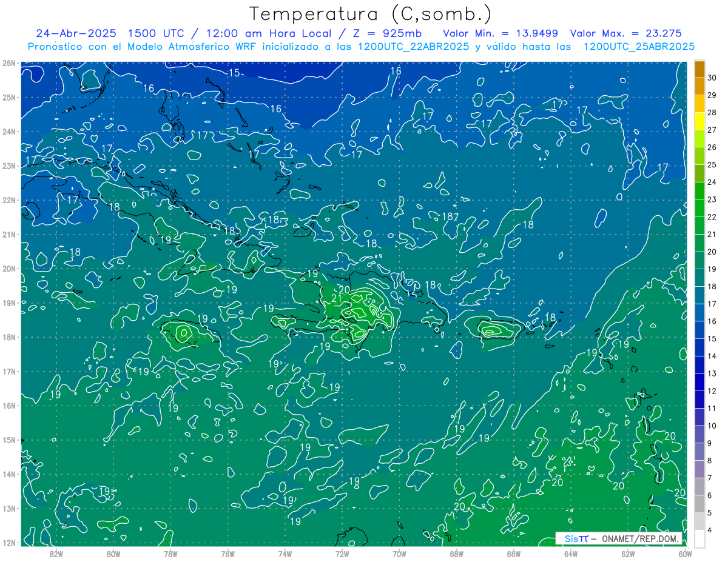Select the 'Z = 925mb' level text
728x562 pixels.
(x=386, y=33)
